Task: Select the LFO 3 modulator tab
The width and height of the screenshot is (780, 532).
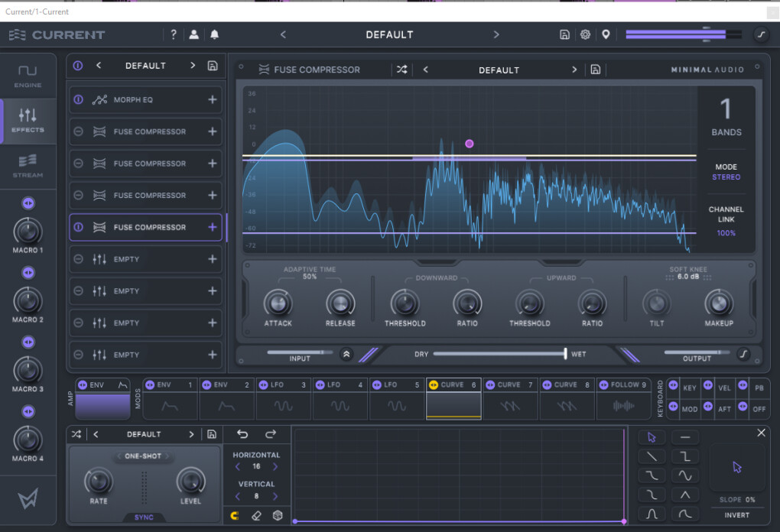Action: pyautogui.click(x=284, y=399)
